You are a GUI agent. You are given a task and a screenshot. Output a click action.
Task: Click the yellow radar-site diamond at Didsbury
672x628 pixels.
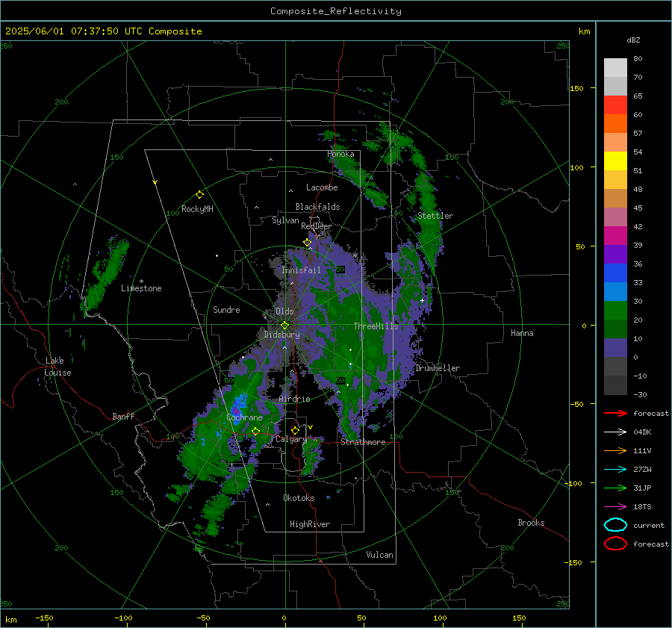pyautogui.click(x=284, y=326)
